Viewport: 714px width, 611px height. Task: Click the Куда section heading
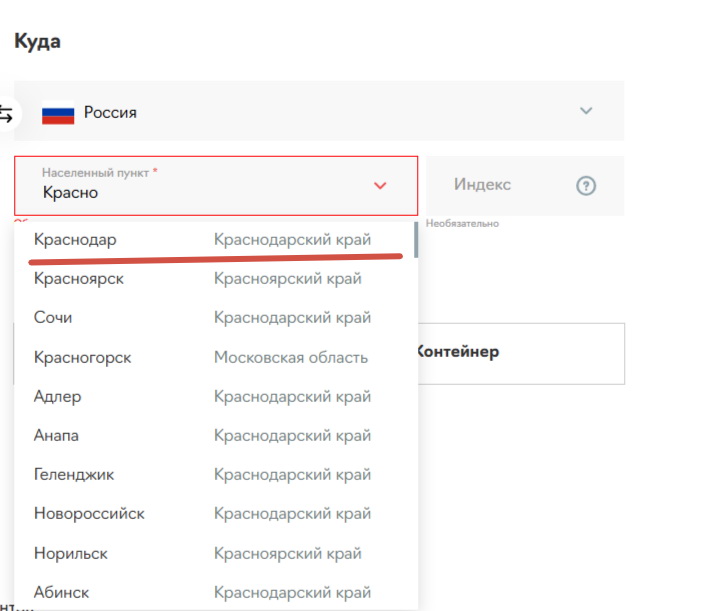click(x=37, y=42)
